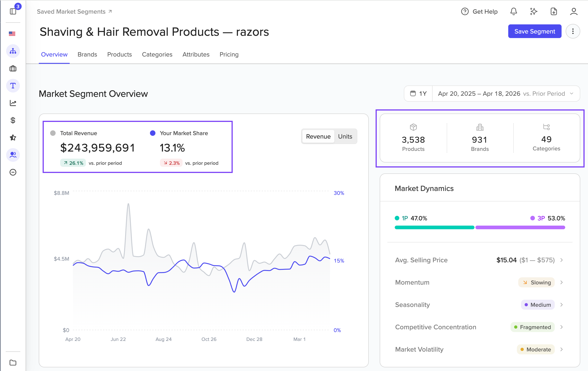Click the Save Segment button
Image resolution: width=588 pixels, height=371 pixels.
click(x=534, y=31)
